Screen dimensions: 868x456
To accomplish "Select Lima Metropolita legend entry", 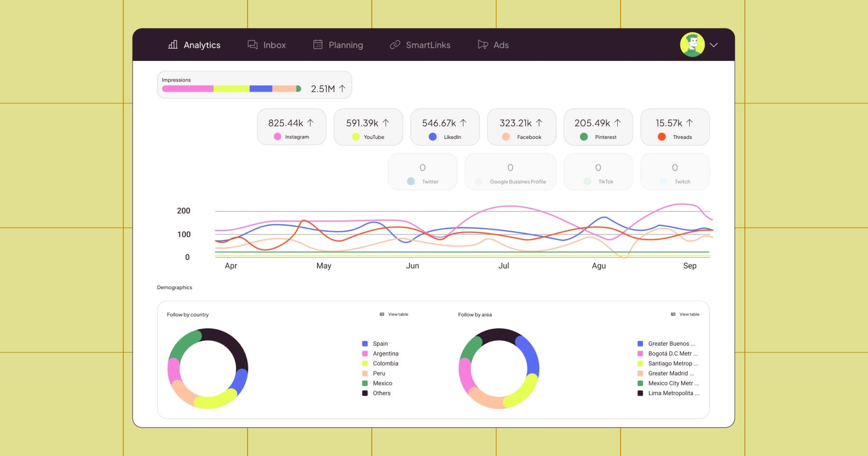I will click(x=668, y=393).
